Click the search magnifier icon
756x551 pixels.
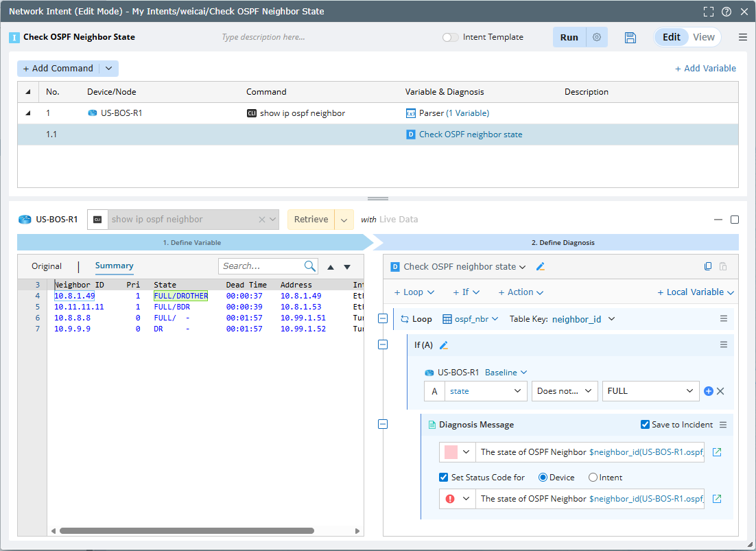[x=310, y=266]
